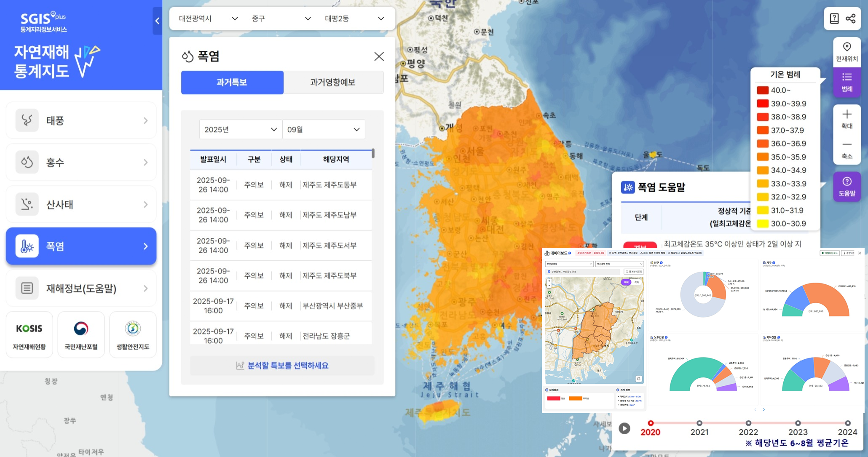The width and height of the screenshot is (868, 457).
Task: Expand the 폭염 menu chevron
Action: 146,246
